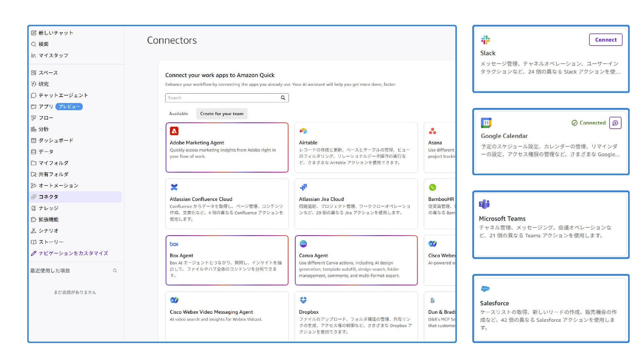This screenshot has width=644, height=362.
Task: Click the My Staff (マイスタッフ) library icon
Action: 34,56
